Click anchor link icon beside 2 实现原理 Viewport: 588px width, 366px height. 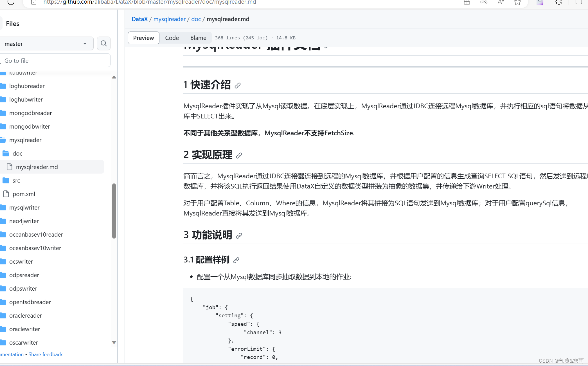(x=239, y=155)
